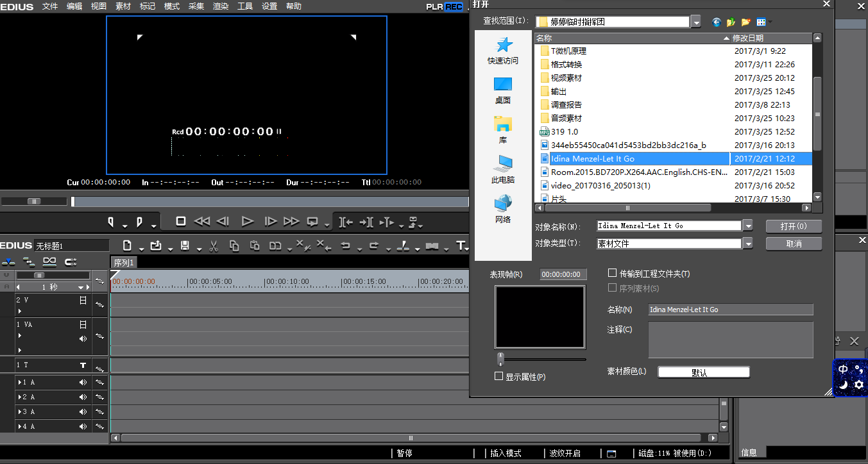Screen dimensions: 868x464
Task: Mute audio on track 1 A
Action: (83, 382)
